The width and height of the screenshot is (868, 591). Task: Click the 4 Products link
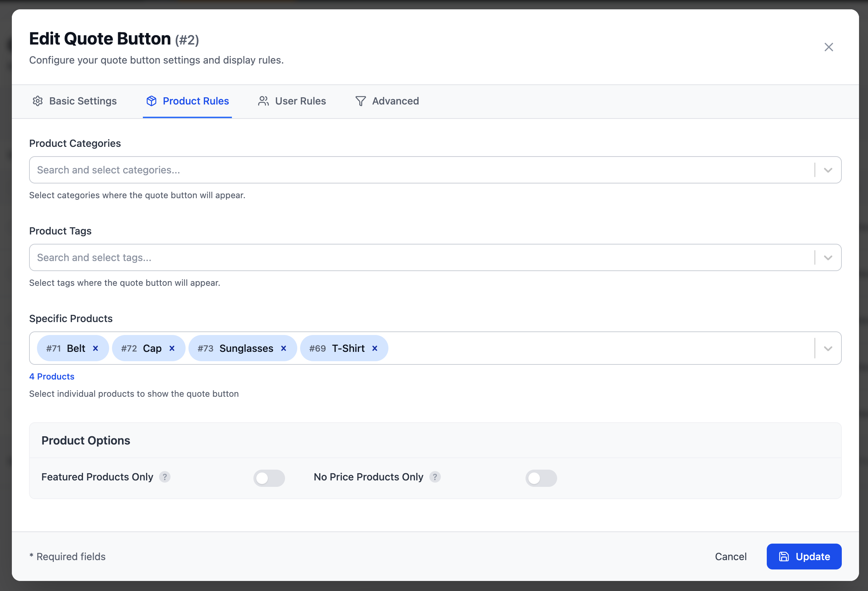point(52,376)
